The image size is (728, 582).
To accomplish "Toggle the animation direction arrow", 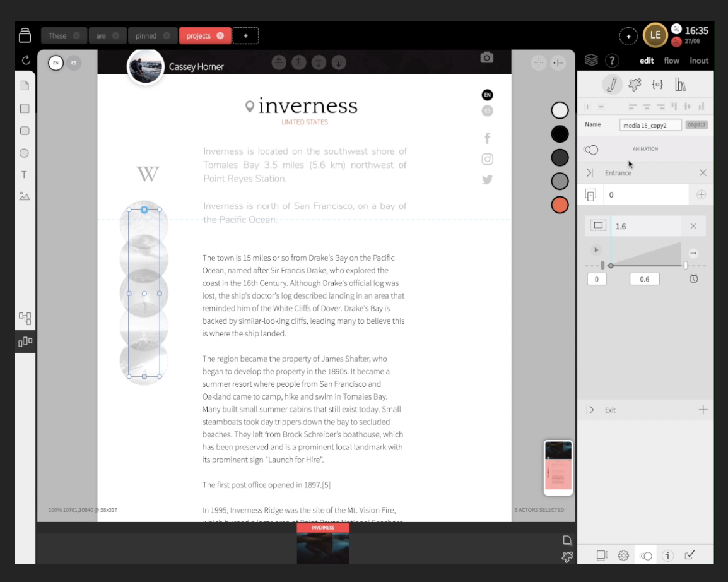I will 693,253.
